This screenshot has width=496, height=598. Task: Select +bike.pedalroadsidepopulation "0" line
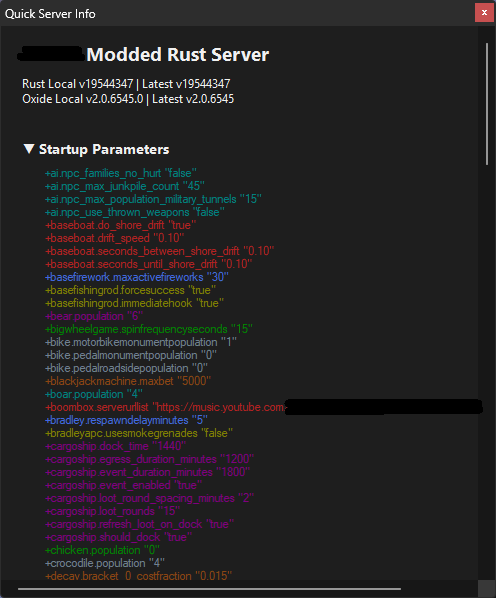tap(126, 368)
